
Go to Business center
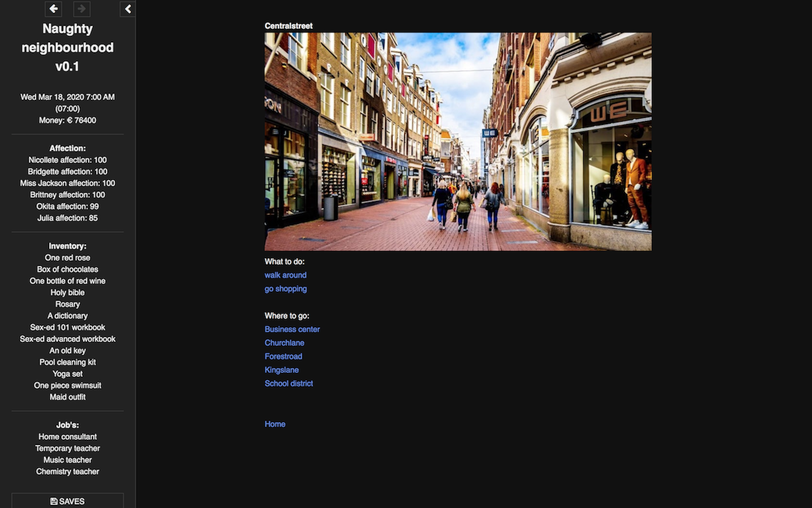[x=292, y=329]
